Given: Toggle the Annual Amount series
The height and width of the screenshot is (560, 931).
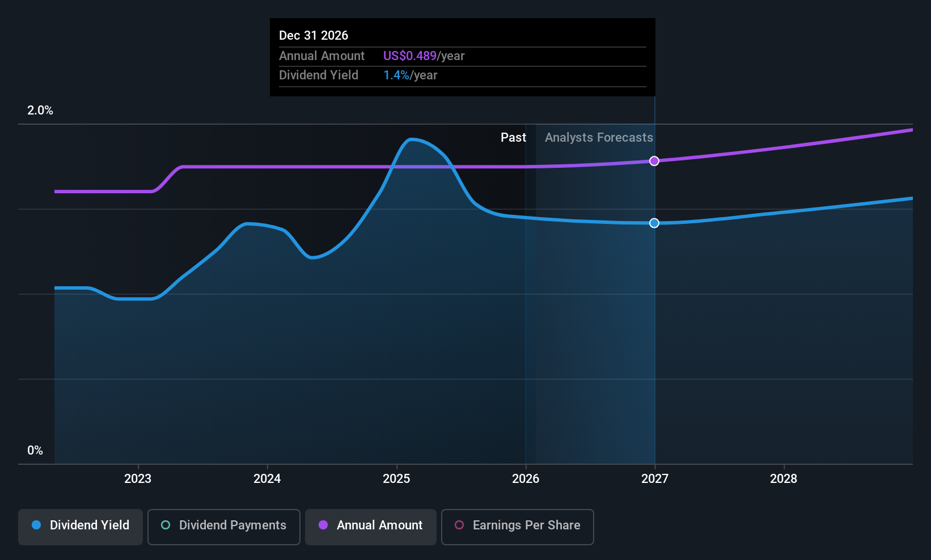Looking at the screenshot, I should (371, 527).
